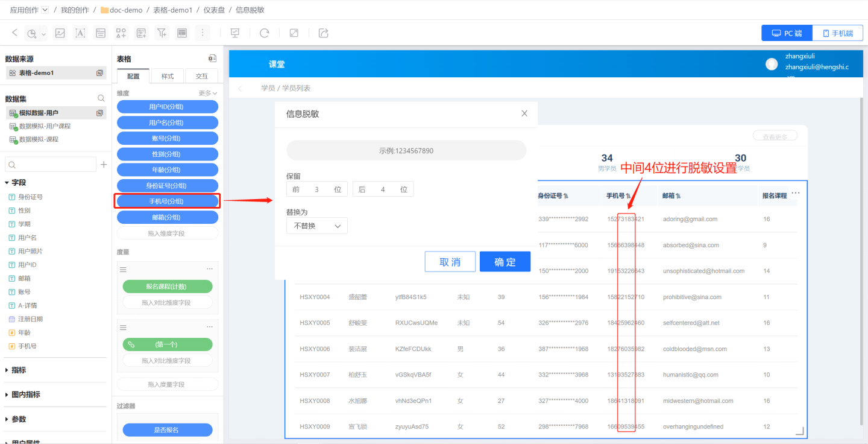Switch to 手机端 mobile view
The height and width of the screenshot is (444, 868).
(837, 33)
